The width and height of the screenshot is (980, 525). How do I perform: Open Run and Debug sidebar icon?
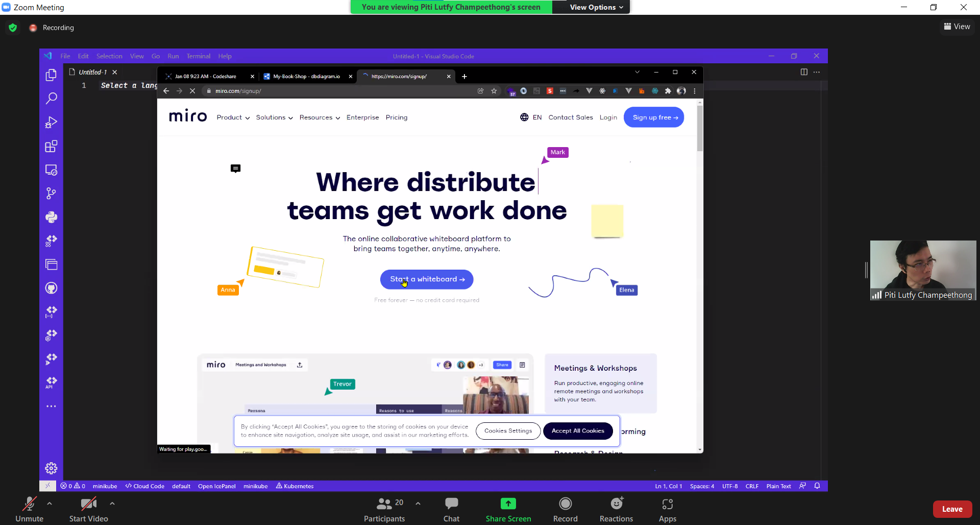coord(51,122)
